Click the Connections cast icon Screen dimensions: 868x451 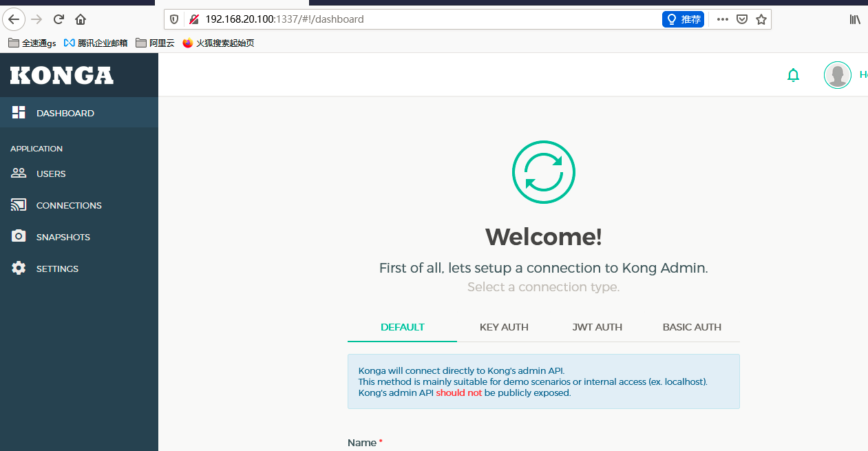coord(19,205)
